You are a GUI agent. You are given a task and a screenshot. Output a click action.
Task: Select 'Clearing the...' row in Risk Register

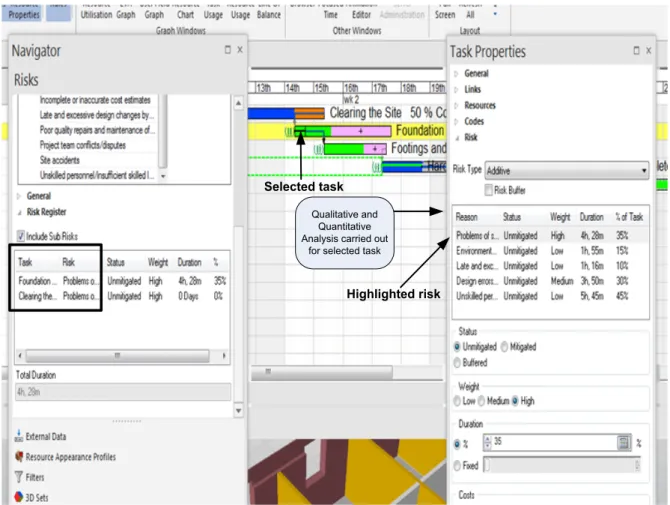[122, 296]
